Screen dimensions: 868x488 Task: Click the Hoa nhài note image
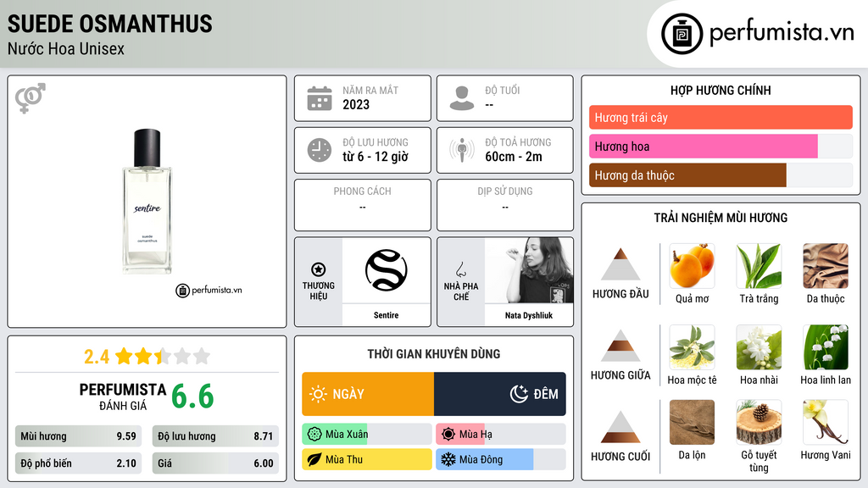759,347
